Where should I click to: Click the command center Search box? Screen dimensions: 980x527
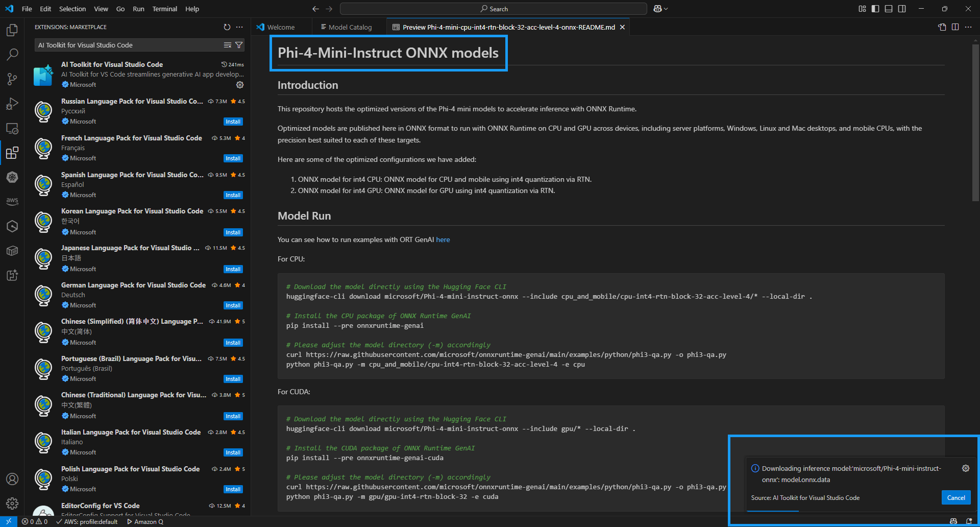pos(494,9)
